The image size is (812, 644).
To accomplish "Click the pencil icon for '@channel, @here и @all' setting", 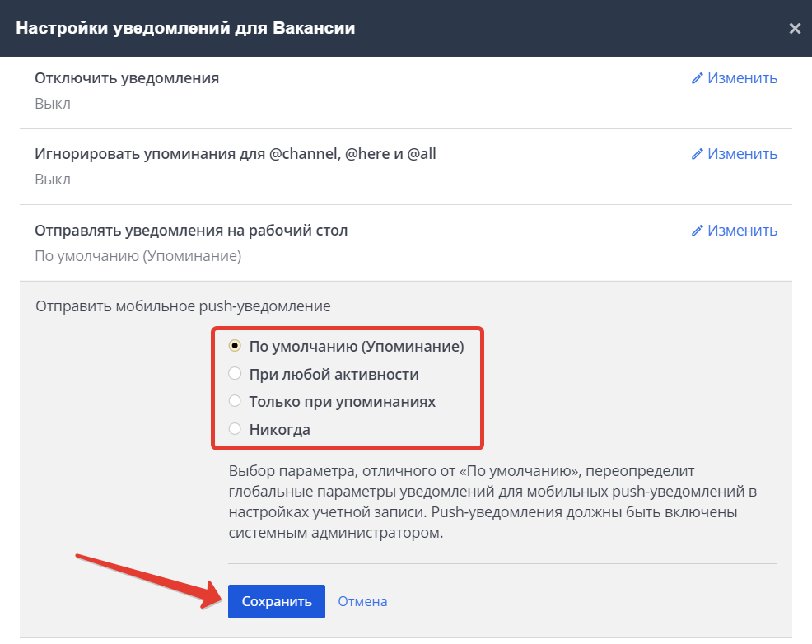I will (x=696, y=154).
